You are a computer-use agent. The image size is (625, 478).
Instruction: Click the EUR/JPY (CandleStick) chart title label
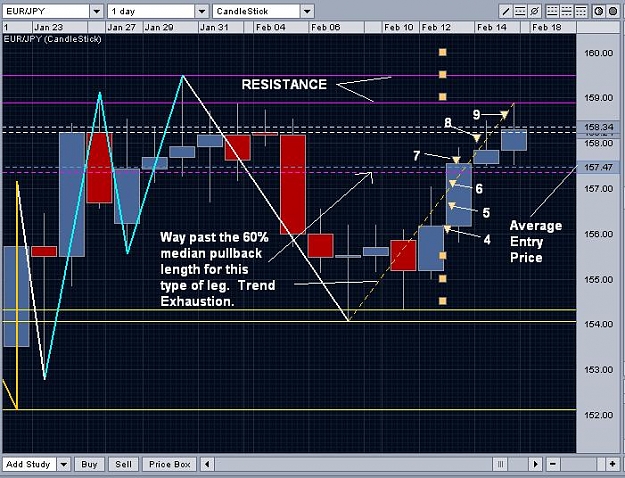(x=52, y=39)
